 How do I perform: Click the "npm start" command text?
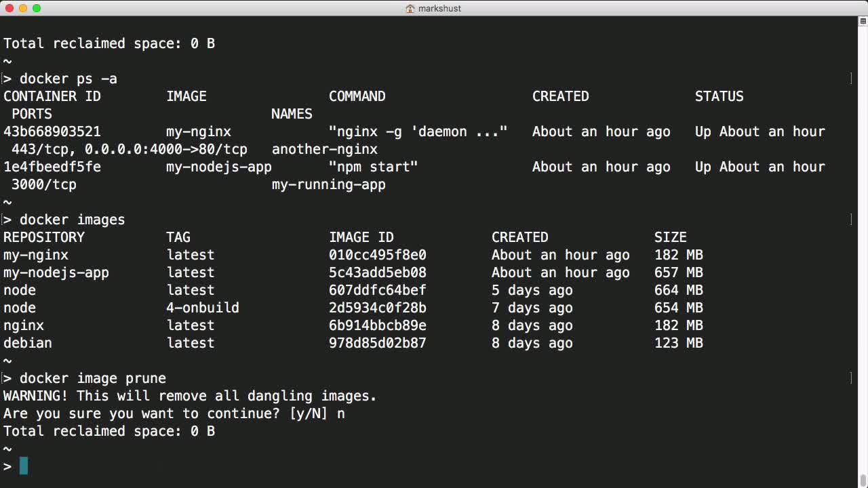click(x=374, y=167)
